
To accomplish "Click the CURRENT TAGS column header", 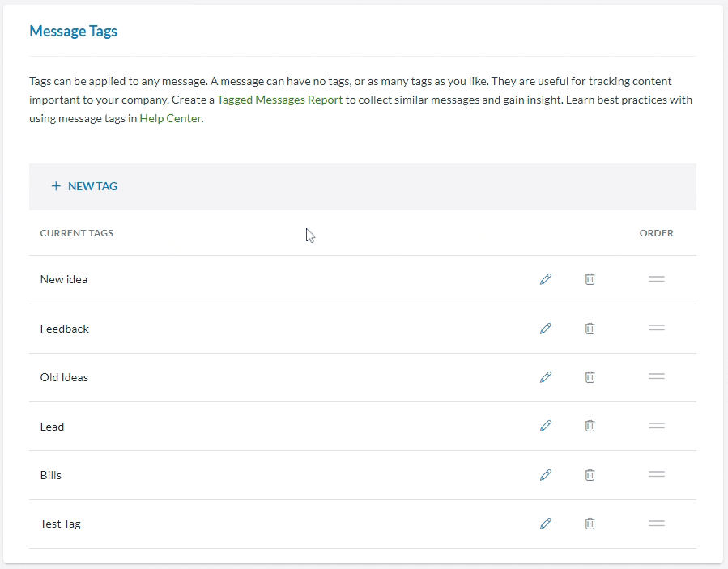I will click(76, 233).
